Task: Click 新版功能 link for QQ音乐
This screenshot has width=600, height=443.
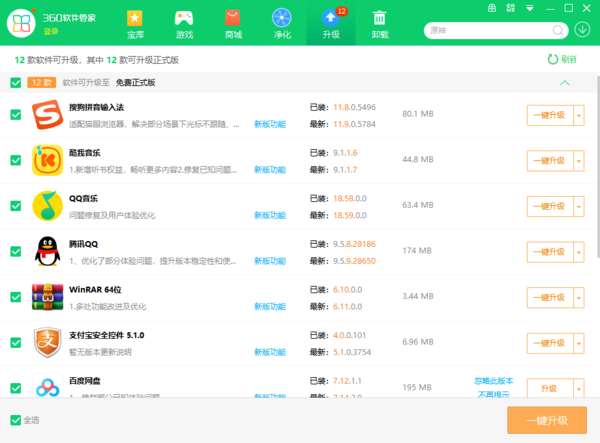Action: click(x=269, y=215)
